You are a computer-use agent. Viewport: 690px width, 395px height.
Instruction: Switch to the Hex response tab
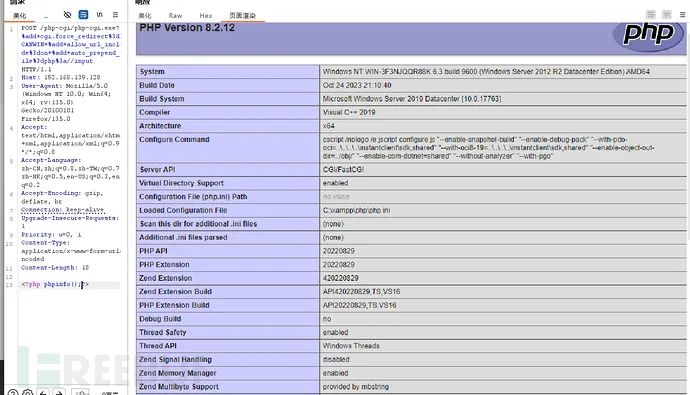click(x=206, y=15)
